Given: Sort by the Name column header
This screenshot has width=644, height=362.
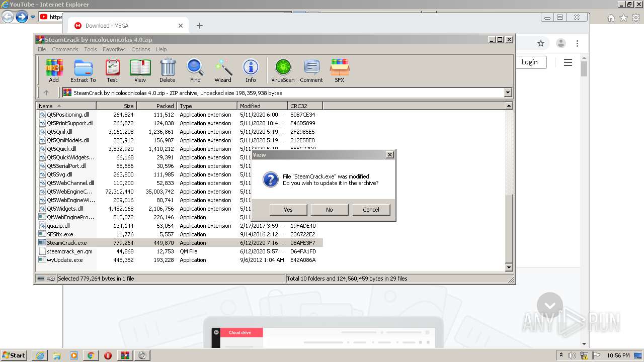Looking at the screenshot, I should (x=66, y=106).
